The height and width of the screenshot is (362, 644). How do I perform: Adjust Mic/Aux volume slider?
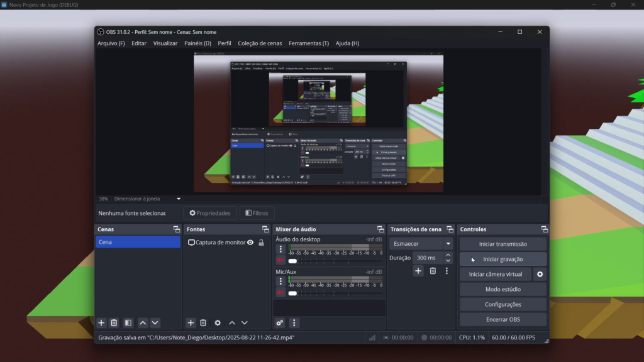pyautogui.click(x=336, y=293)
